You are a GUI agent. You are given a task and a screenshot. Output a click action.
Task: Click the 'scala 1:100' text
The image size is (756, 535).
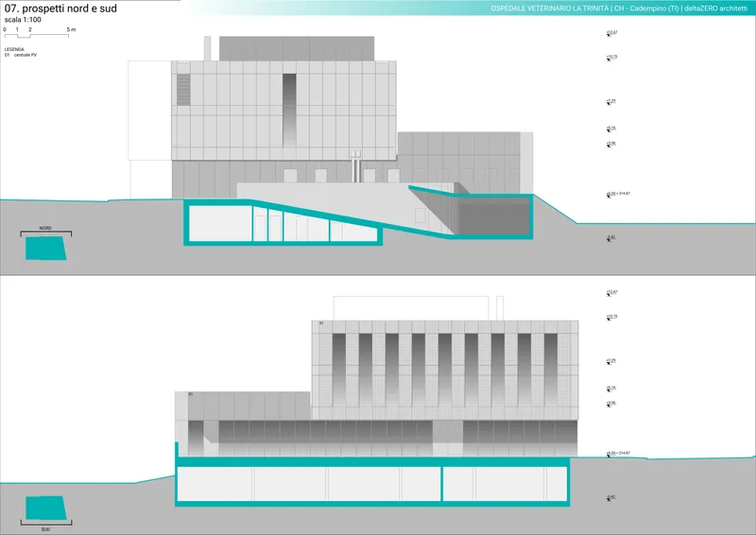click(23, 20)
